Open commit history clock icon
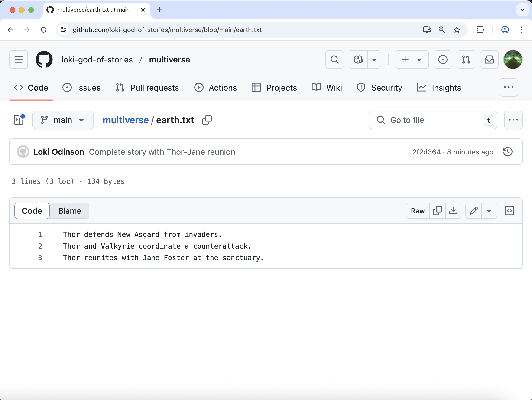The height and width of the screenshot is (400, 532). tap(507, 152)
